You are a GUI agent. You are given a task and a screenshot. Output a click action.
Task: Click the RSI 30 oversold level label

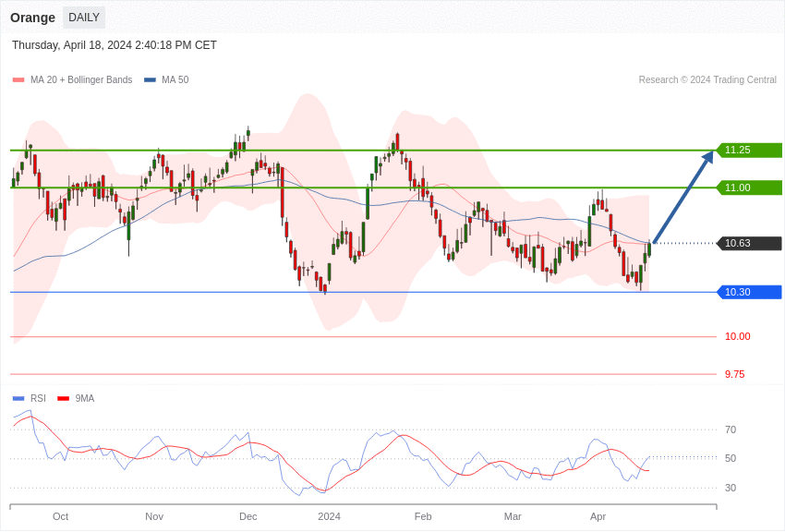click(x=731, y=488)
